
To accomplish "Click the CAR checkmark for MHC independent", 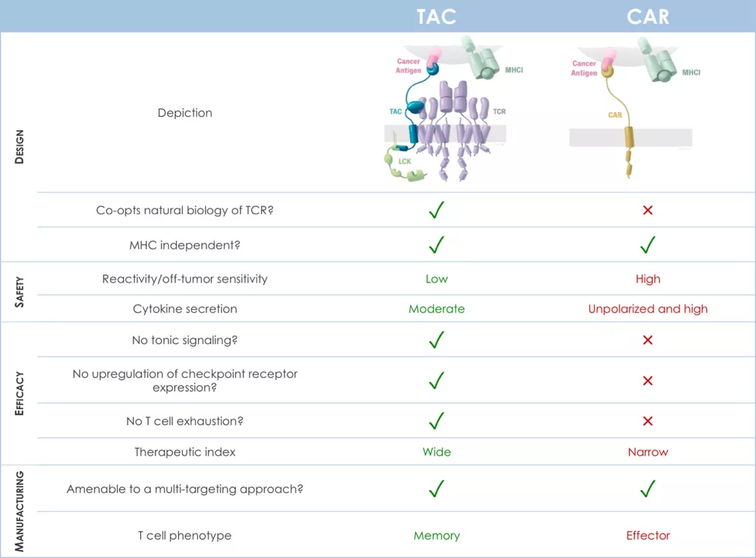I will tap(647, 244).
